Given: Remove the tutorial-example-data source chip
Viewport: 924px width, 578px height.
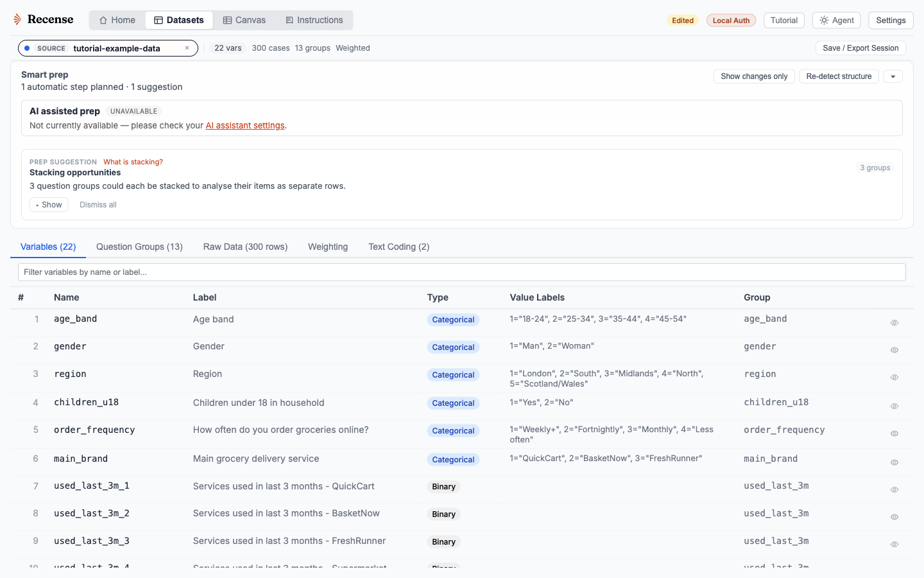Looking at the screenshot, I should (x=187, y=48).
